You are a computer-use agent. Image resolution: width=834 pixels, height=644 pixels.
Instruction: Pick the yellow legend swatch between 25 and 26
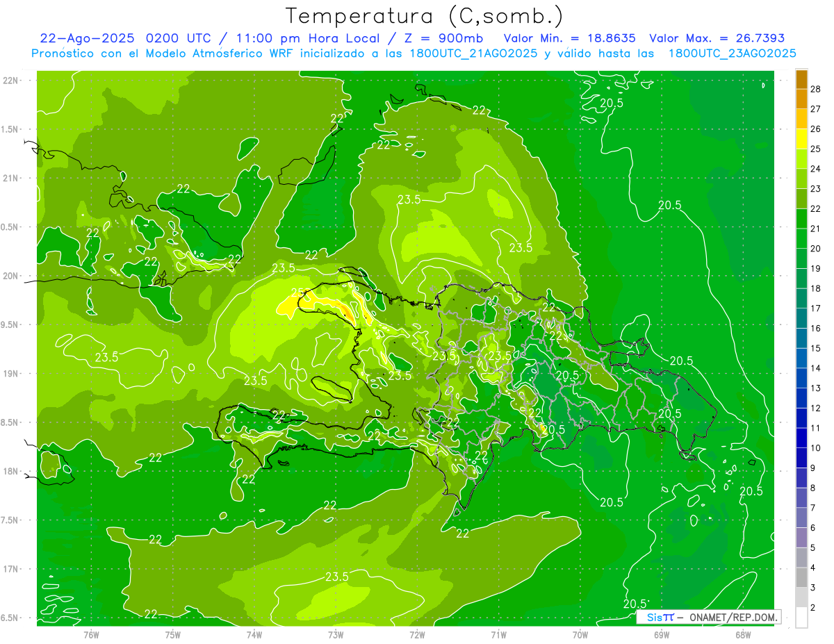801,139
